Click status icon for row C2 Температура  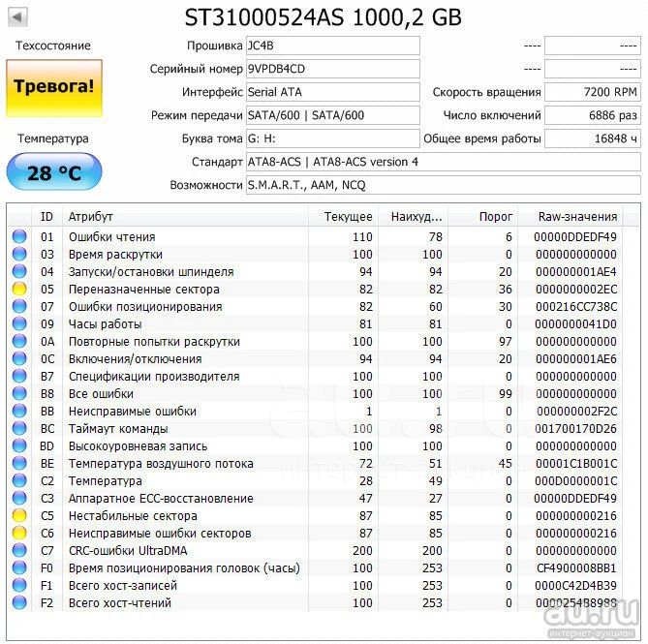19,480
